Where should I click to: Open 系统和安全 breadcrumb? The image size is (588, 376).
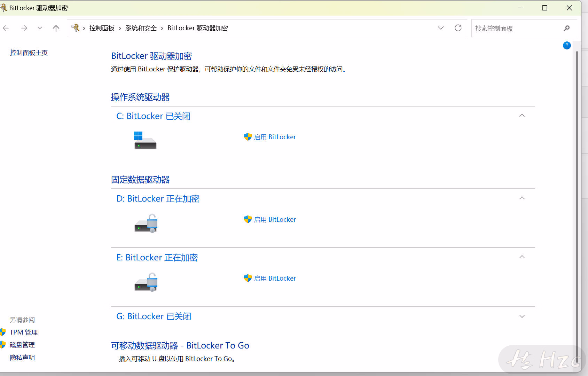[x=141, y=28]
